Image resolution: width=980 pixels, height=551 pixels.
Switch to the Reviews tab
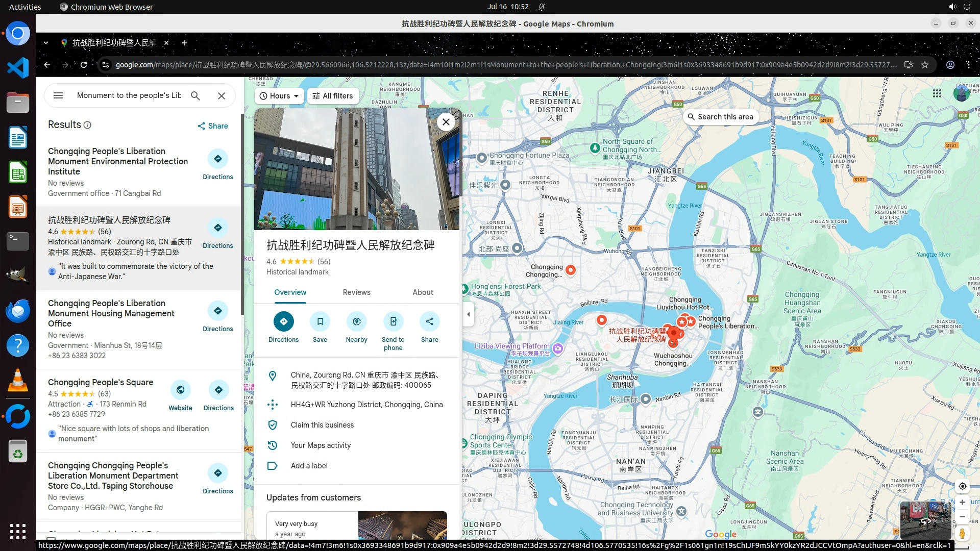[356, 292]
